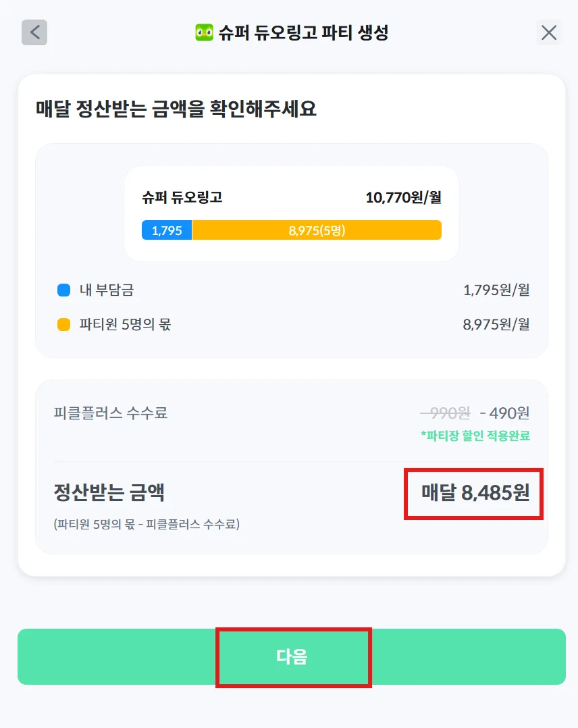578x728 pixels.
Task: Click the 8,975원/월 amount in legend
Action: tap(496, 325)
